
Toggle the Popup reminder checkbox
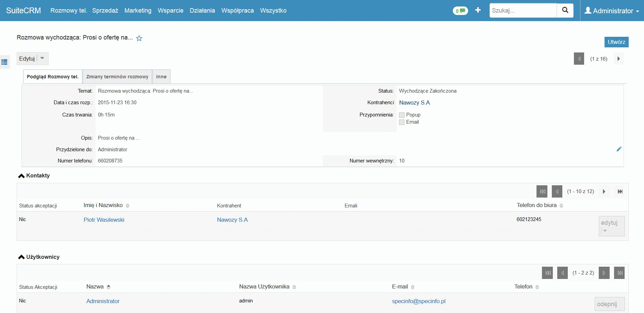coord(402,115)
